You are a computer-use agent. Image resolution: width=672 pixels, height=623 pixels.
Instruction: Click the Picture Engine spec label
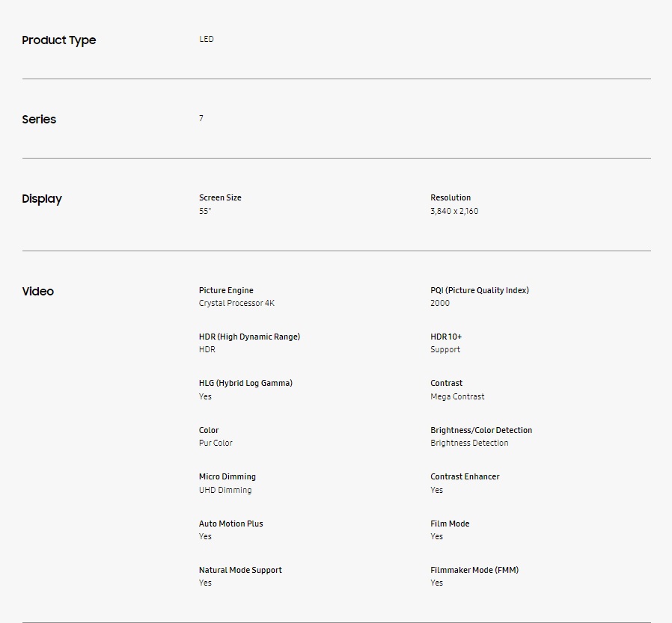pyautogui.click(x=226, y=290)
